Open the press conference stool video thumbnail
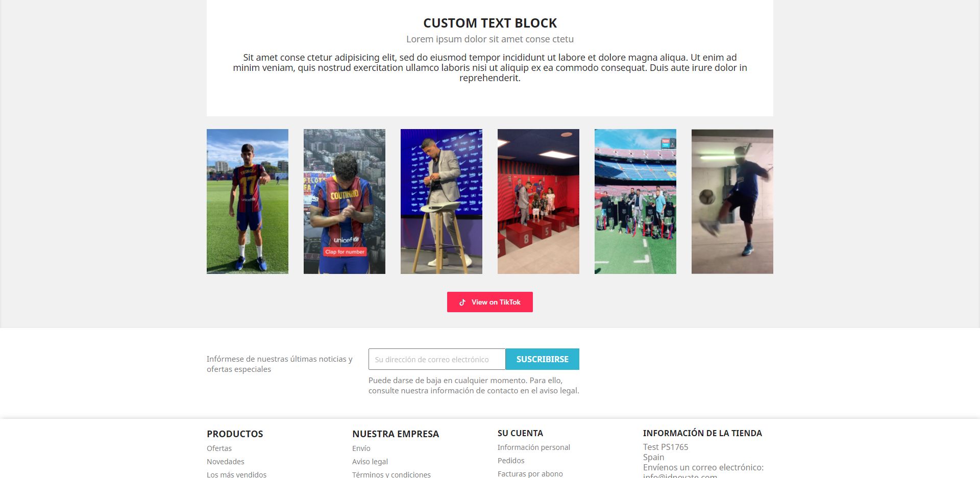The height and width of the screenshot is (478, 980). tap(442, 202)
